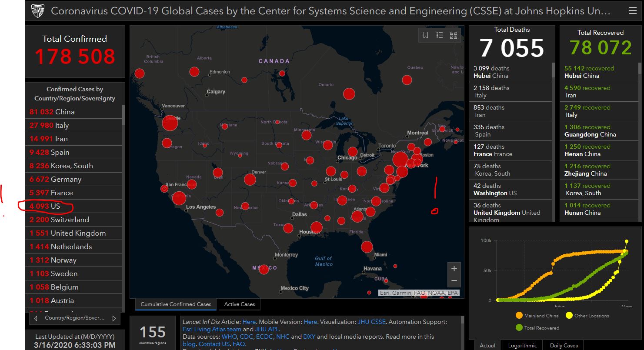Open the hamburger menu in the header
Image resolution: width=644 pixels, height=350 pixels.
[632, 11]
